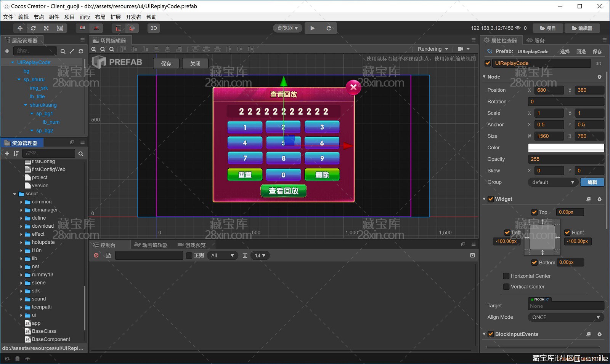Expand the ui folder in assets
The width and height of the screenshot is (610, 364).
21,315
